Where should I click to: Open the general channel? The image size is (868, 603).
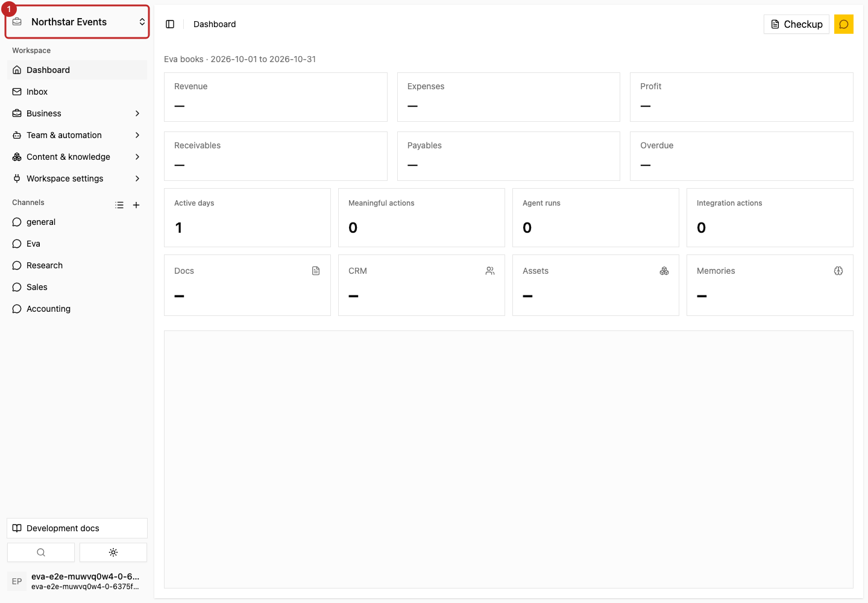coord(77,222)
